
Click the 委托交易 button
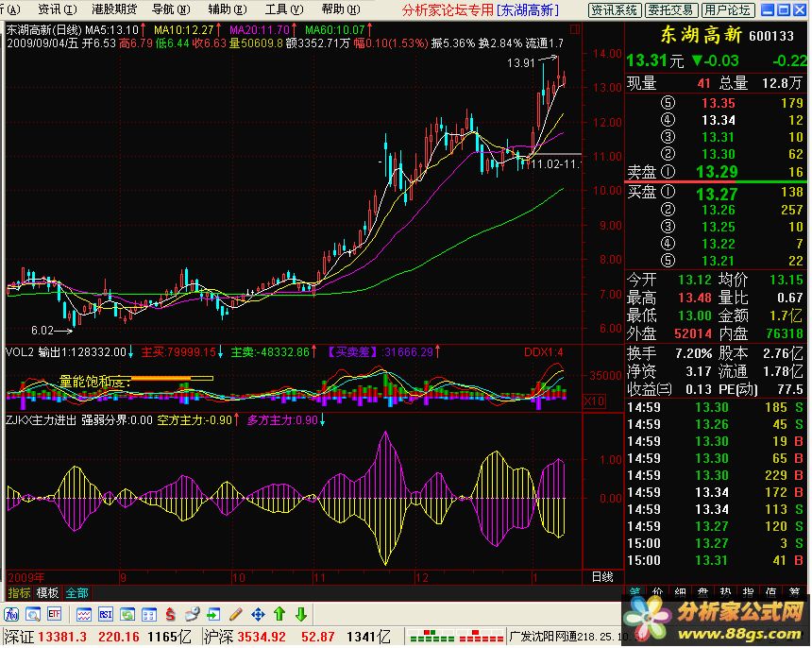tap(670, 9)
